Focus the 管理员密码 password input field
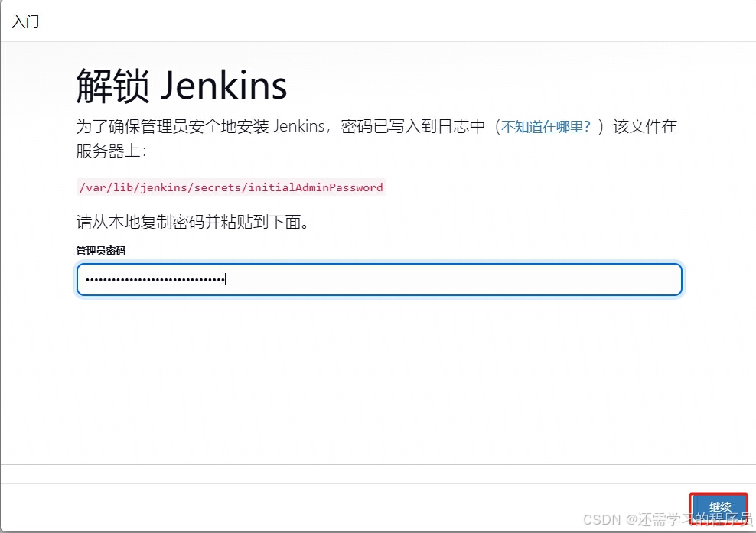Screen dimensions: 756x533 380,280
